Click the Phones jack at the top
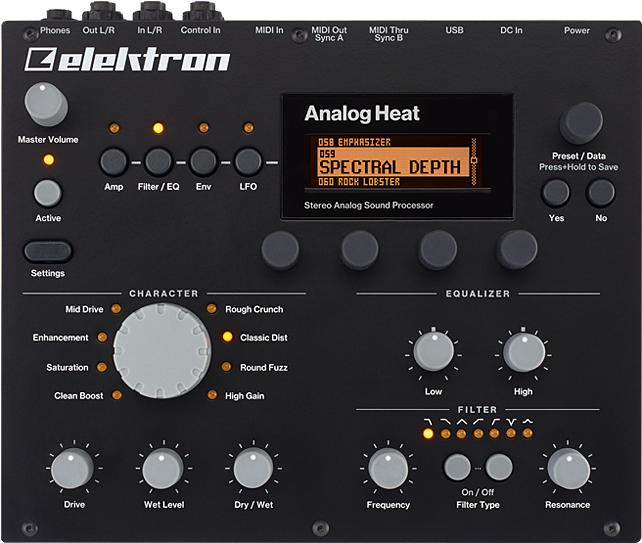Screen dimensions: 642x543 59,16
